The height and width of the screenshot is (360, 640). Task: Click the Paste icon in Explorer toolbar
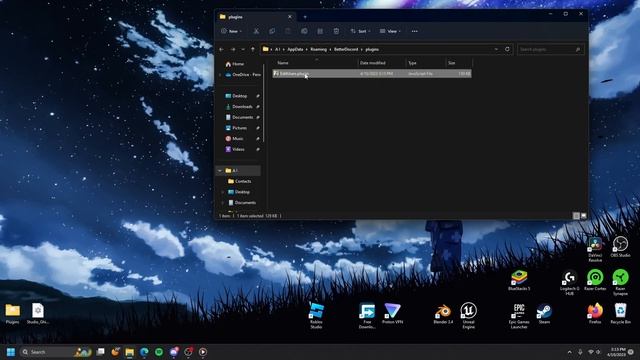tap(288, 31)
